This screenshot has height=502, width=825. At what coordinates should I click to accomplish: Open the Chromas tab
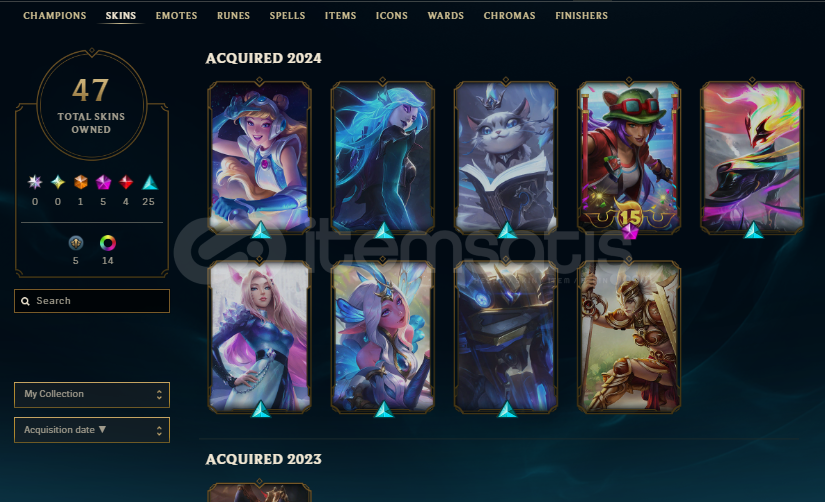coord(509,16)
